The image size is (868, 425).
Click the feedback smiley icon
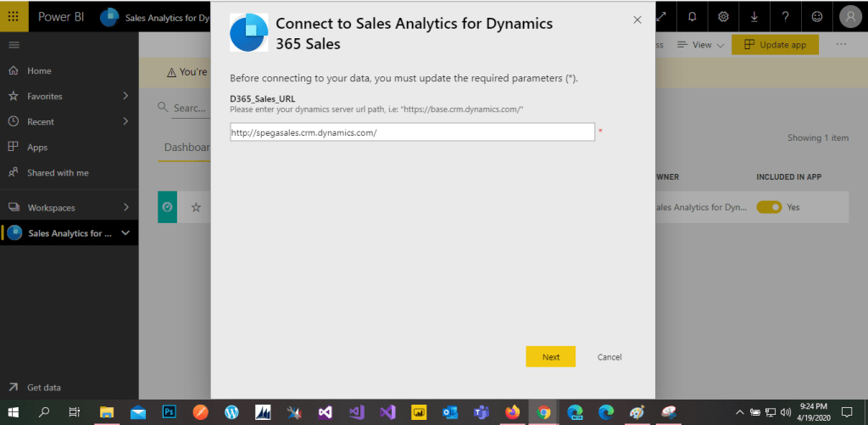(x=817, y=16)
